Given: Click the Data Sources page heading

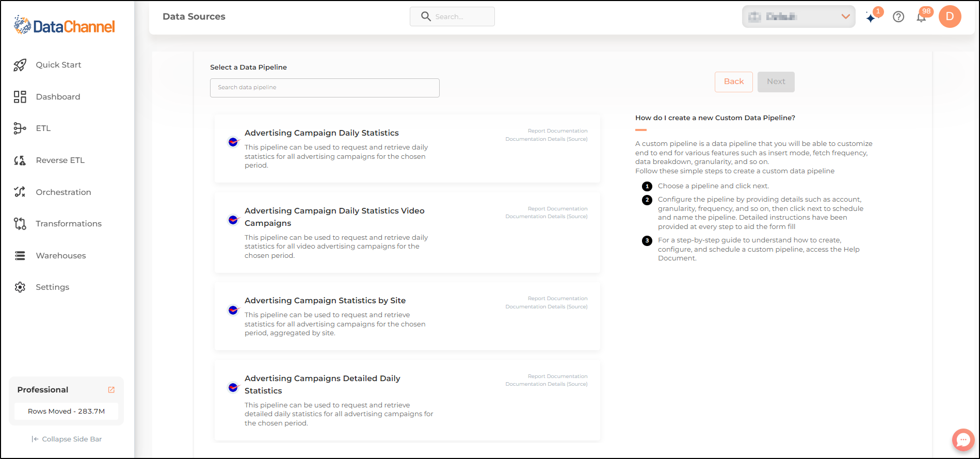Looking at the screenshot, I should point(194,17).
